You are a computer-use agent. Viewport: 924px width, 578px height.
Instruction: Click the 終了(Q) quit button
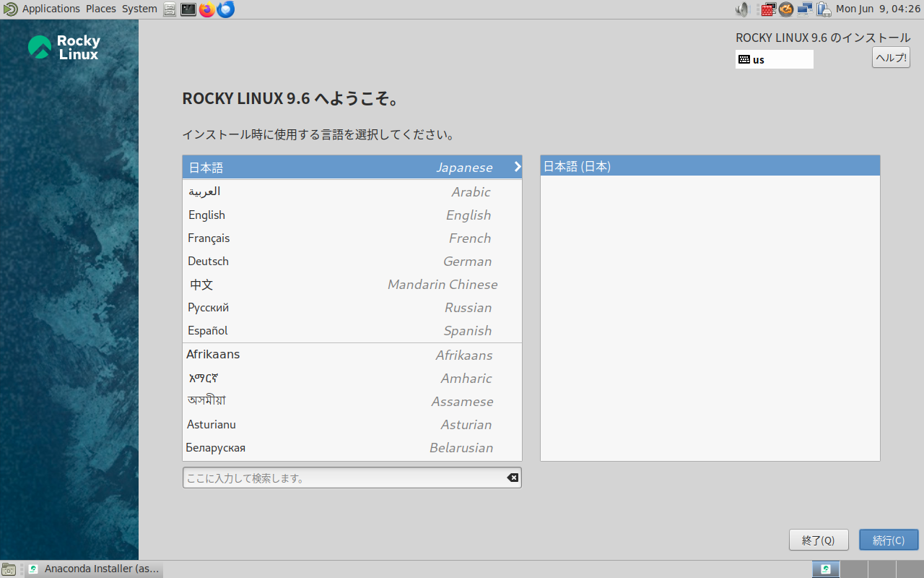819,540
